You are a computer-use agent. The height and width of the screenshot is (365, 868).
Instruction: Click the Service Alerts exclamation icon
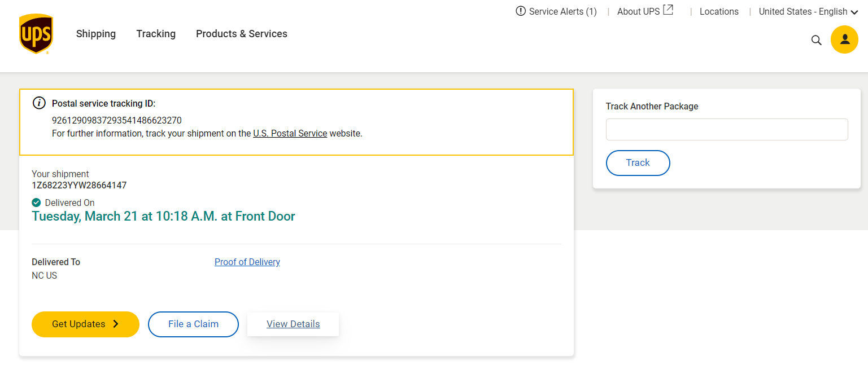click(x=521, y=11)
